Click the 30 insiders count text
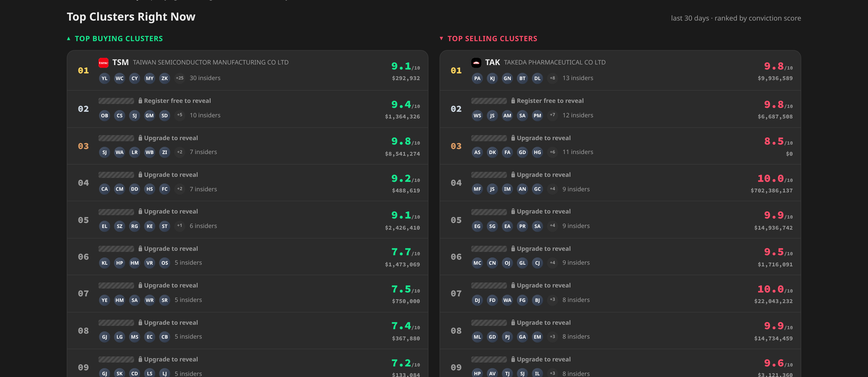The height and width of the screenshot is (377, 868). tap(205, 78)
